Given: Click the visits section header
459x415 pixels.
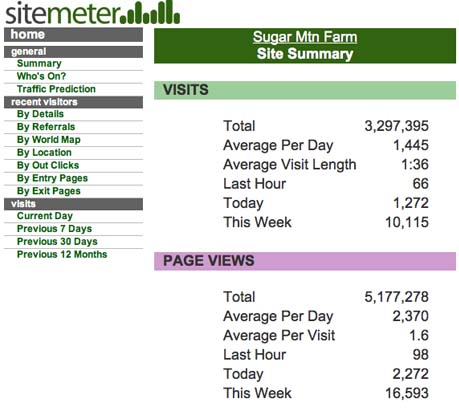Looking at the screenshot, I should coord(73,204).
